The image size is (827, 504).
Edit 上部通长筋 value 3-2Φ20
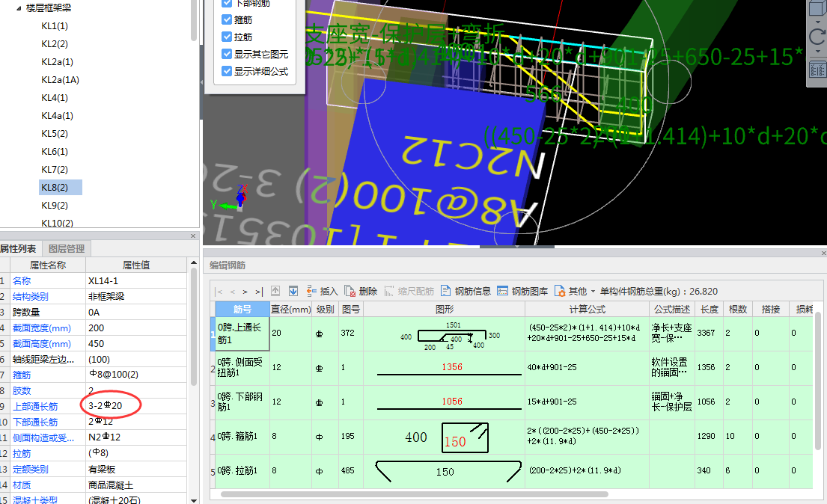pyautogui.click(x=136, y=406)
